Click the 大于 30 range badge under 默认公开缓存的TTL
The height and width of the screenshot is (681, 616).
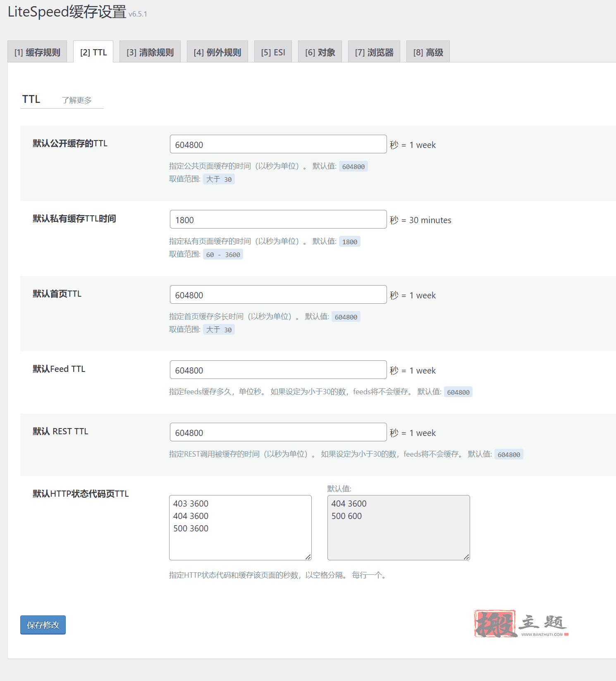click(219, 179)
